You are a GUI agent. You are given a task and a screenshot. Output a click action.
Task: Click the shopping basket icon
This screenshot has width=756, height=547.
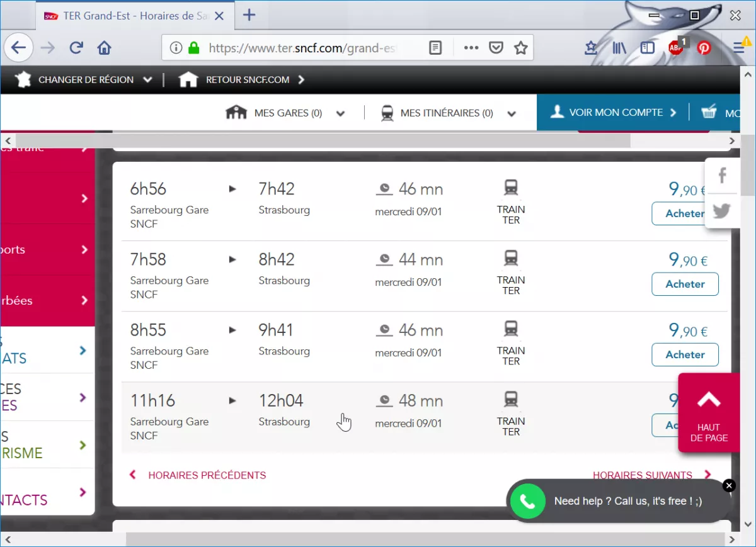tap(709, 113)
